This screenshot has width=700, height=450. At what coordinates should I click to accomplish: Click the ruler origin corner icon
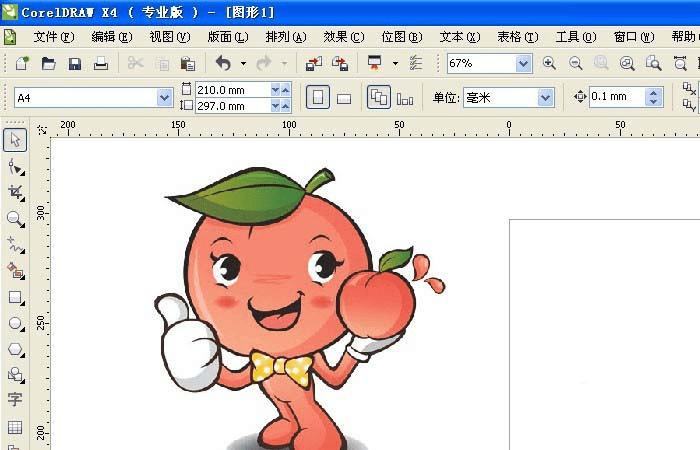(42, 129)
